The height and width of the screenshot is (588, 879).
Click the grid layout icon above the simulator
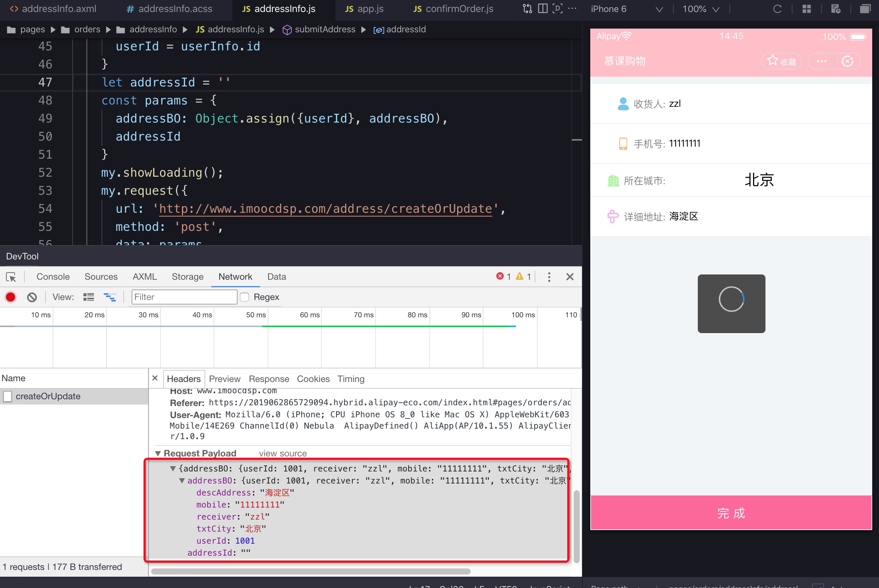(806, 9)
